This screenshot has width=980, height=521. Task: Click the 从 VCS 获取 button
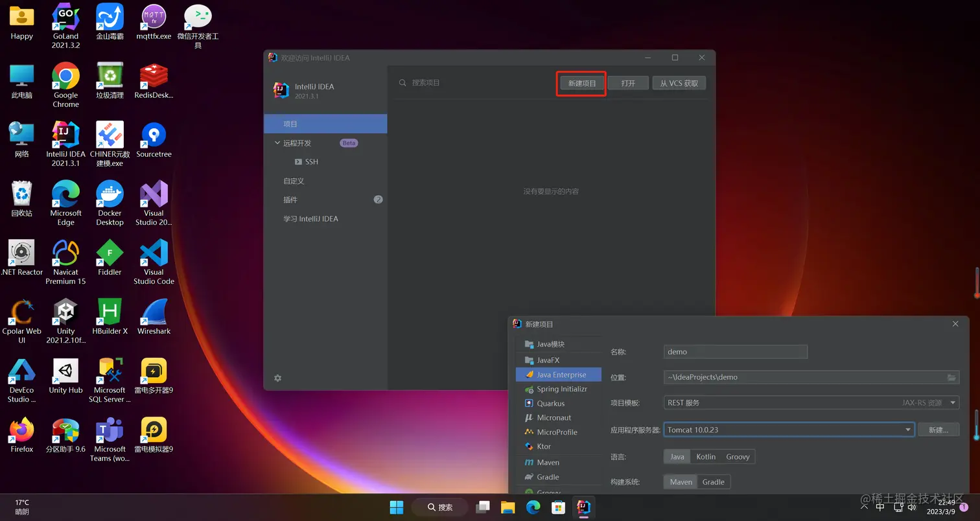(x=679, y=83)
